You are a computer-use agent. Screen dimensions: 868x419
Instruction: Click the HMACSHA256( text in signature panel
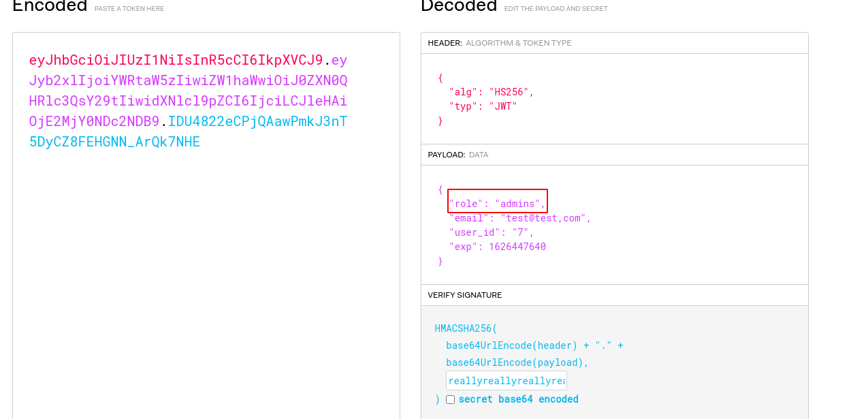click(x=466, y=328)
